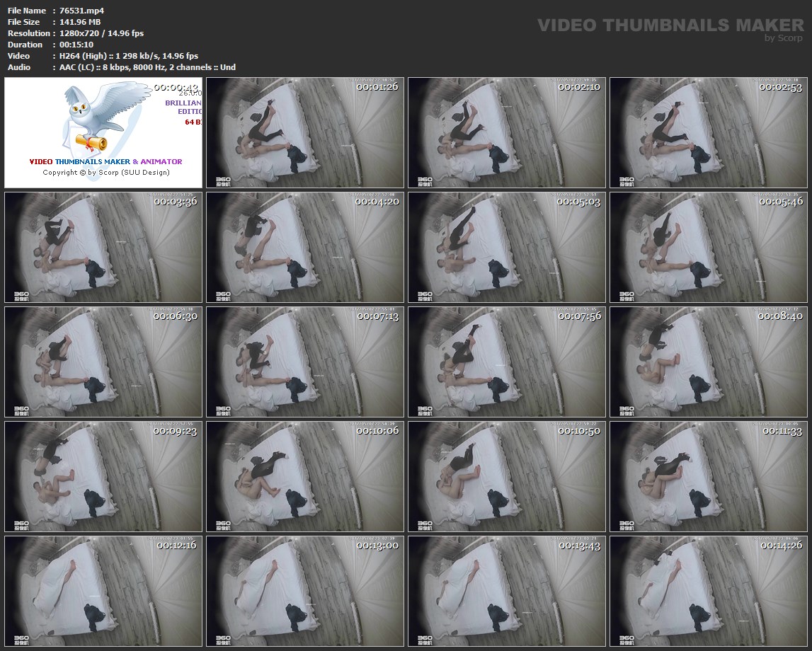Open the thumbnail stamped 00:03:36
The width and height of the screenshot is (812, 651).
click(103, 247)
